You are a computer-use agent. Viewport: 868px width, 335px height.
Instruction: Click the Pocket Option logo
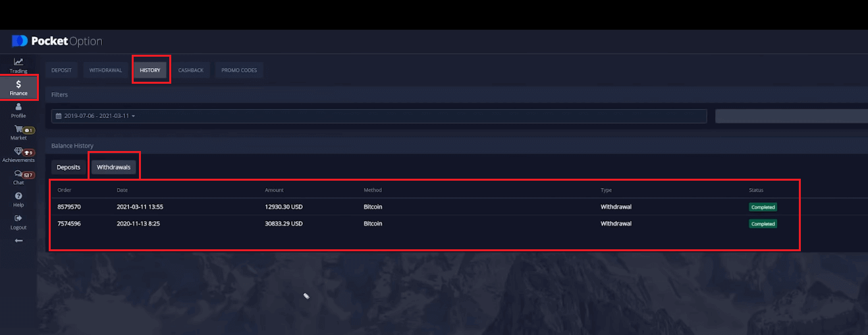(x=57, y=41)
